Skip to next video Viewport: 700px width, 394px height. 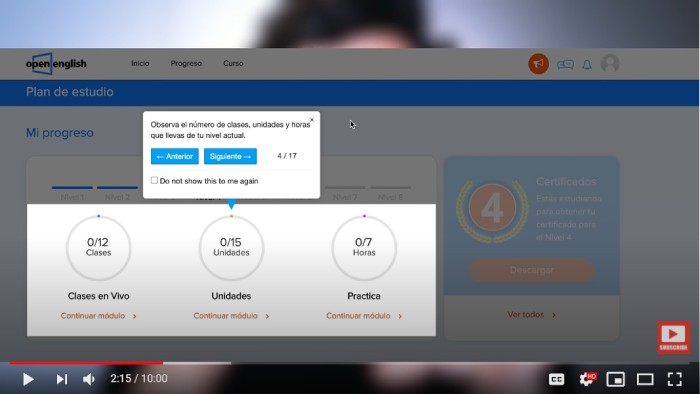[x=62, y=379]
